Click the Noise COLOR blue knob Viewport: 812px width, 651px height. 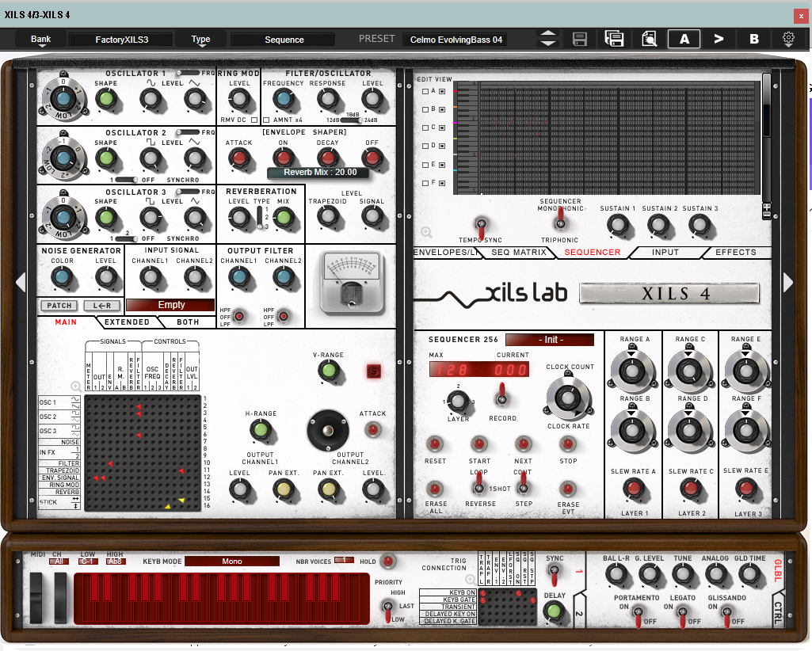point(62,276)
